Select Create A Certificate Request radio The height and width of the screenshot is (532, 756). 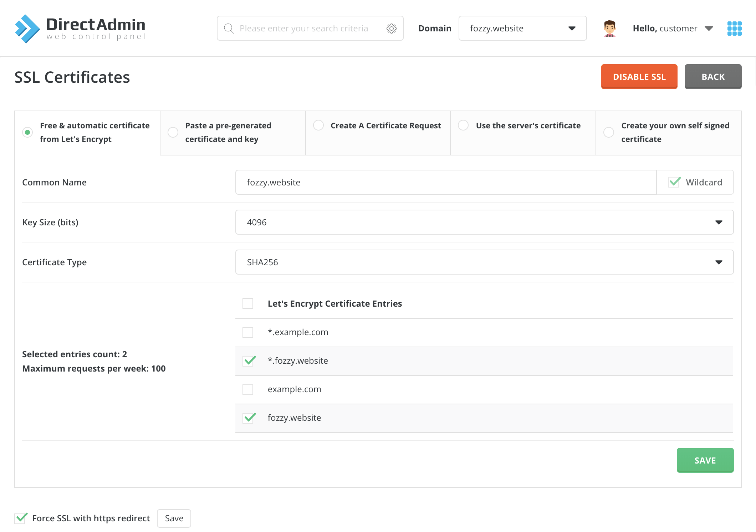tap(318, 126)
